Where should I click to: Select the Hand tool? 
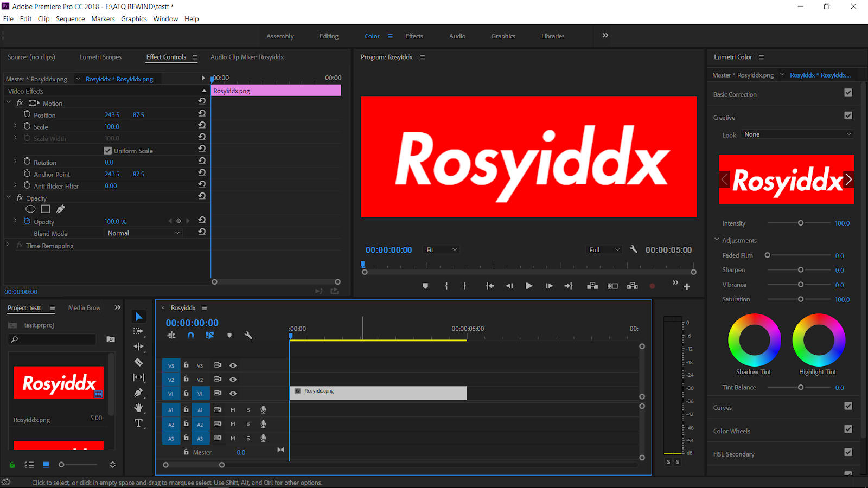(x=138, y=408)
